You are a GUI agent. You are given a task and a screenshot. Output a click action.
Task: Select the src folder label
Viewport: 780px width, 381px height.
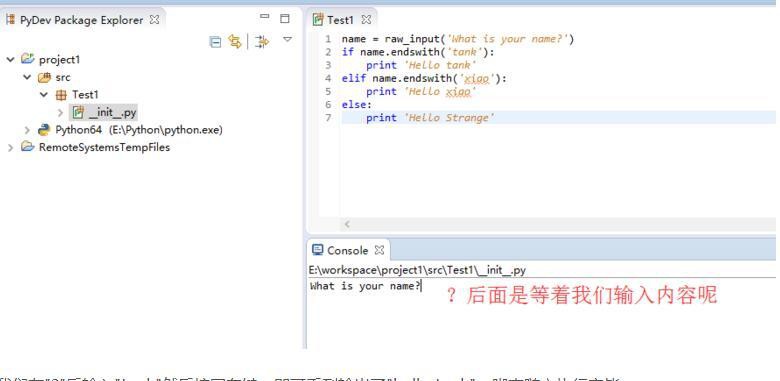coord(63,78)
